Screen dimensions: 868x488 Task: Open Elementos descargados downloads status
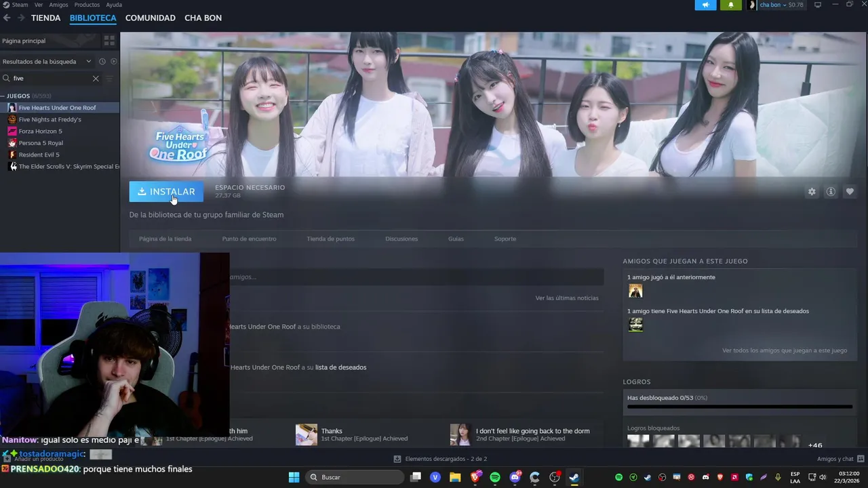(x=440, y=459)
